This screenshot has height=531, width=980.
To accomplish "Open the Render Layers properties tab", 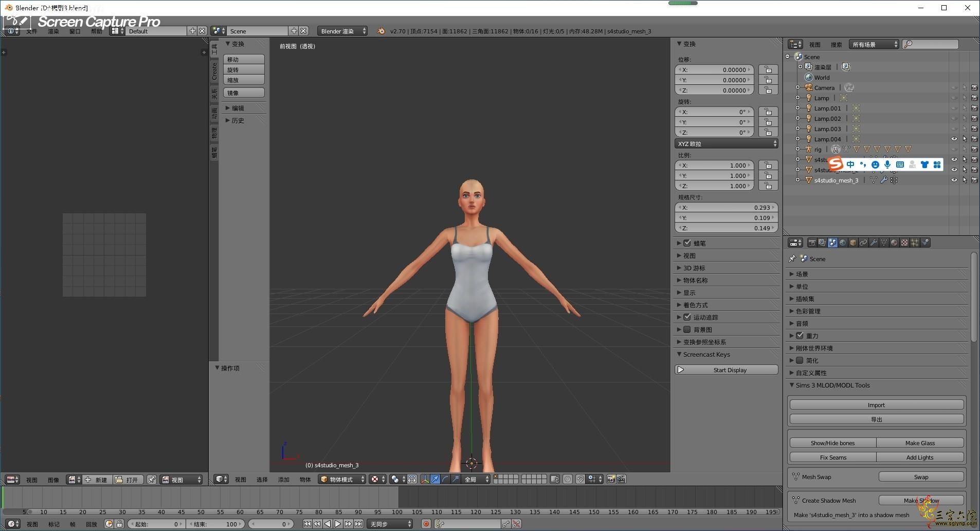I will pyautogui.click(x=823, y=243).
